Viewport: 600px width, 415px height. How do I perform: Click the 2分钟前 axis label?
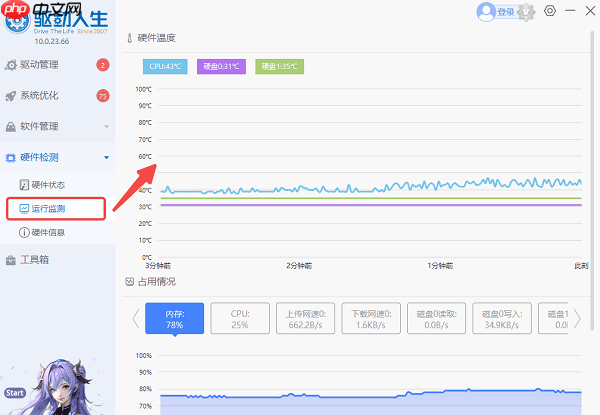coord(299,265)
